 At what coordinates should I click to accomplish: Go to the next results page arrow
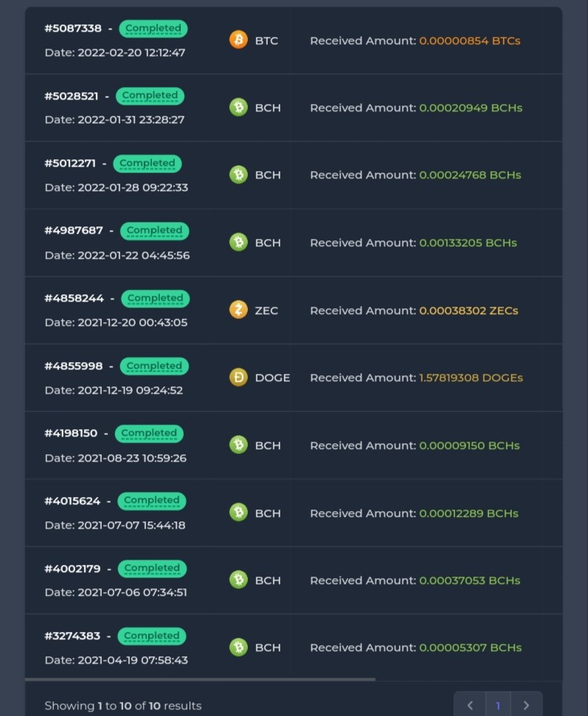526,705
